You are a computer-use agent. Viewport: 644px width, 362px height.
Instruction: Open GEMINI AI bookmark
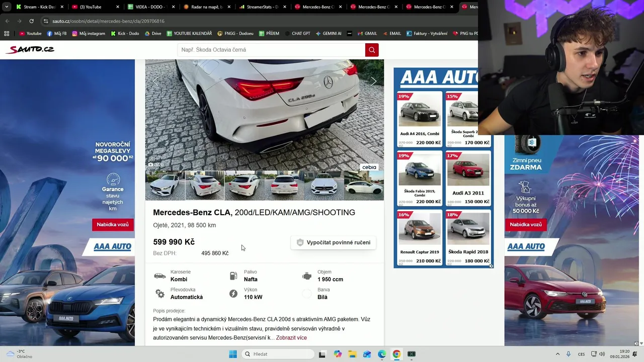pyautogui.click(x=328, y=34)
